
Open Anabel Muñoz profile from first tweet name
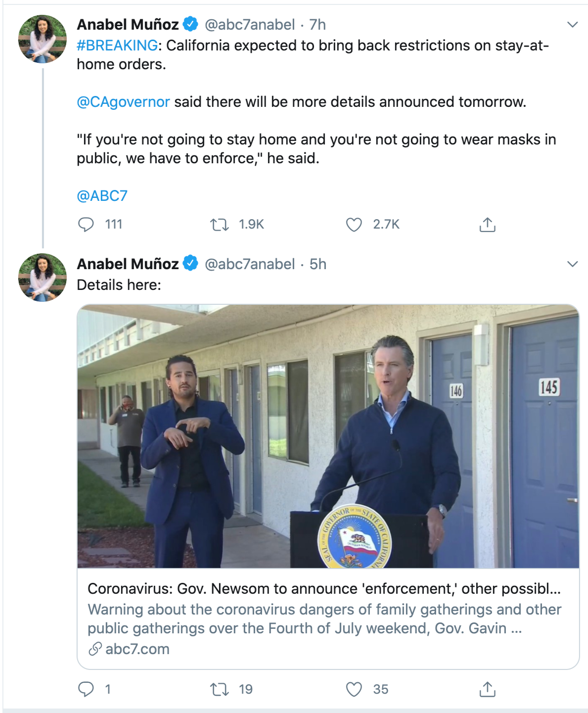[x=128, y=25]
